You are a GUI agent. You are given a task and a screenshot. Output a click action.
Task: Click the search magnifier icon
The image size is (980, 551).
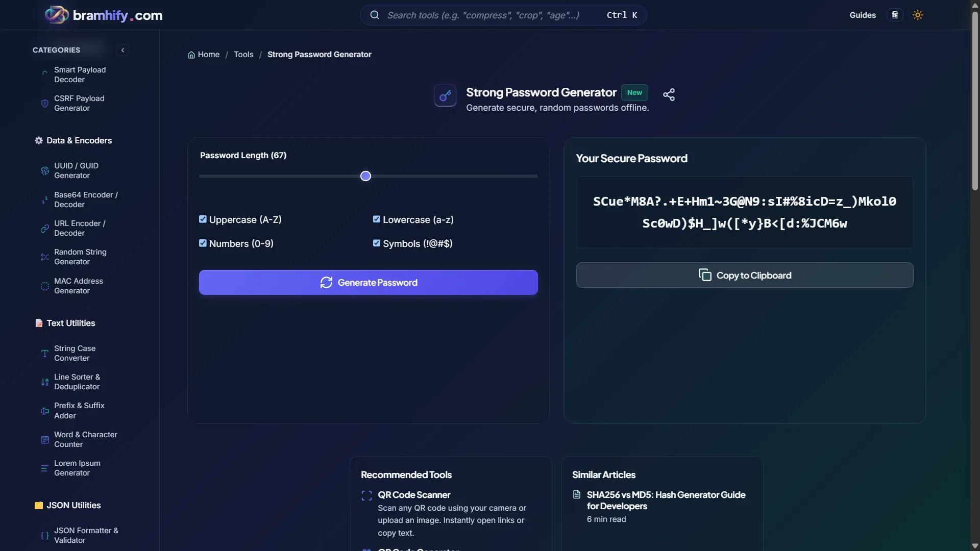(x=375, y=15)
